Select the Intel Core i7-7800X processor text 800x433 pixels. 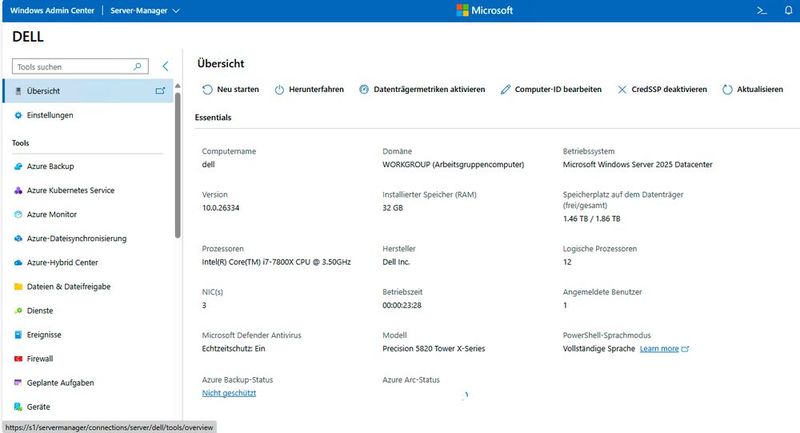[277, 262]
